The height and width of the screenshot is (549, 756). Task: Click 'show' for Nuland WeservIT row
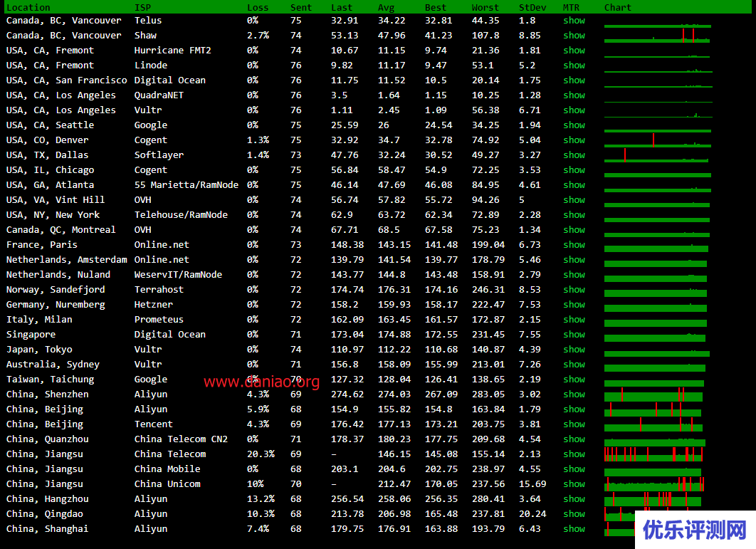(x=574, y=275)
